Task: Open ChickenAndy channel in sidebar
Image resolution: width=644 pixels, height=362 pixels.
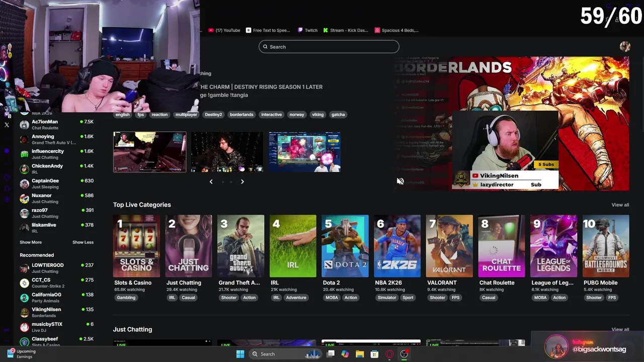Action: [56, 168]
